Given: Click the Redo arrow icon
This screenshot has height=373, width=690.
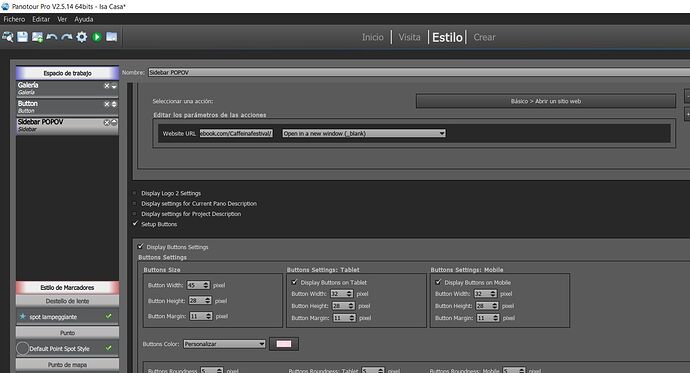Looking at the screenshot, I should (x=67, y=37).
